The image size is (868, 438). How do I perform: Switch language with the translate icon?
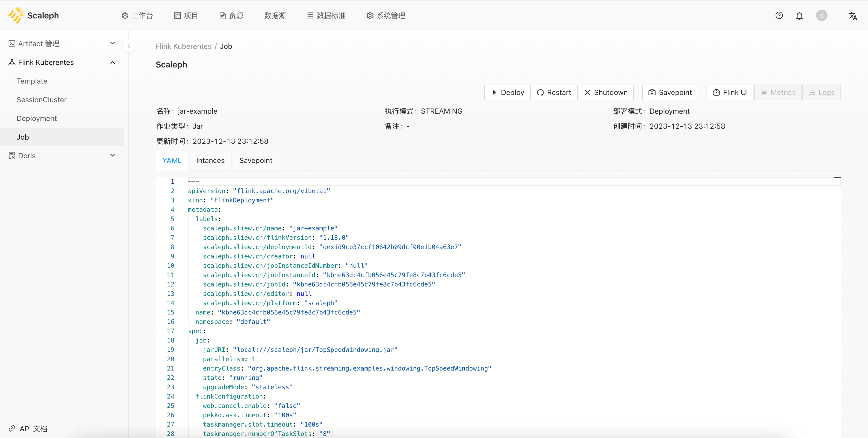click(853, 16)
